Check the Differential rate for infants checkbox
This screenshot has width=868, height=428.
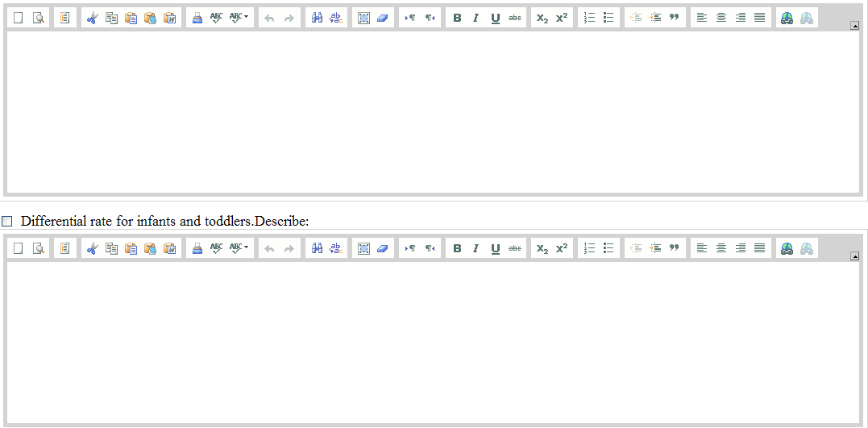click(x=7, y=221)
